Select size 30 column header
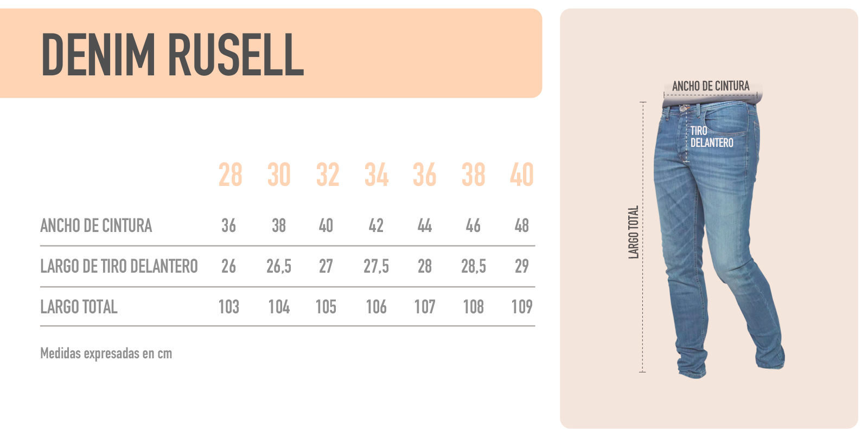The height and width of the screenshot is (438, 868). click(x=279, y=175)
